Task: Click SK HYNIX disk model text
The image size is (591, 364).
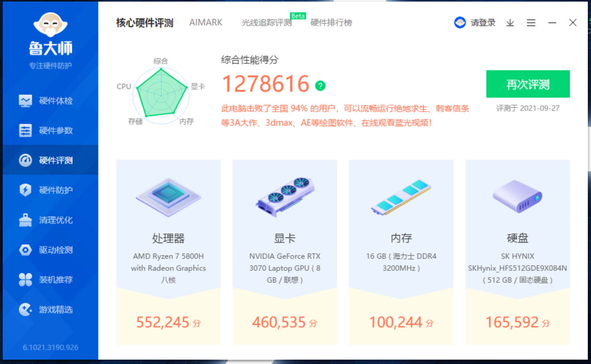Action: coord(517,268)
